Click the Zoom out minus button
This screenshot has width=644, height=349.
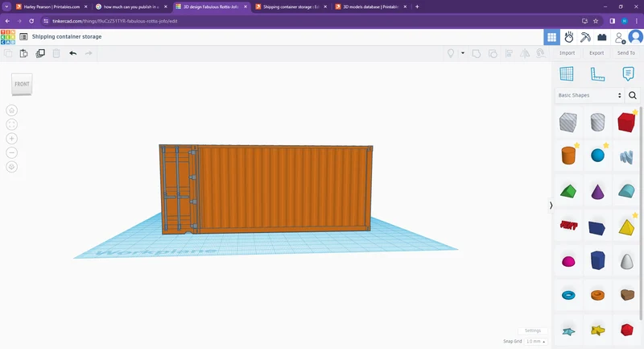[x=11, y=152]
